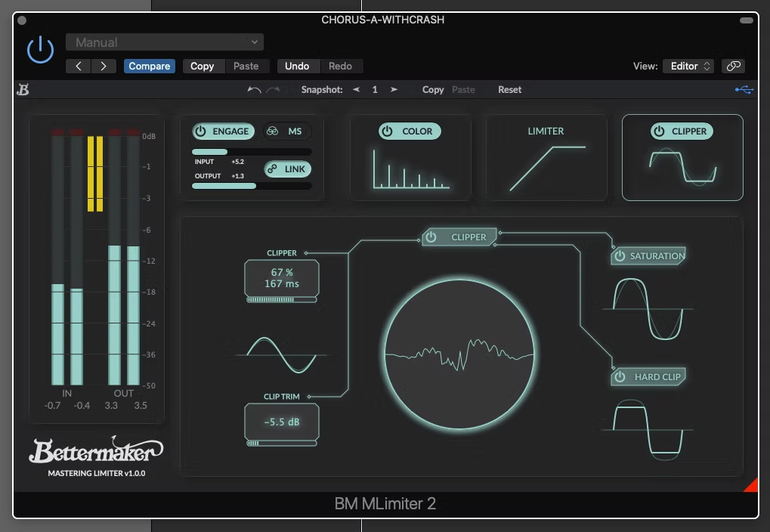Click the Undo button

click(297, 66)
